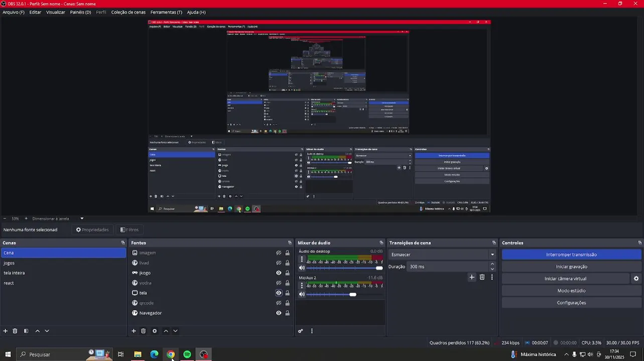Increase the transition duration with the up stepper

point(492,264)
